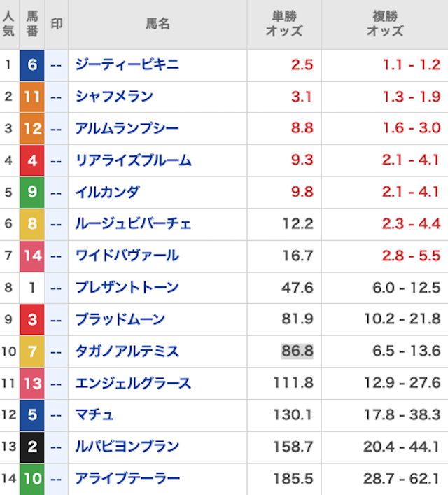Click 複勝オッズ column header
This screenshot has width=448, height=495.
(385, 25)
